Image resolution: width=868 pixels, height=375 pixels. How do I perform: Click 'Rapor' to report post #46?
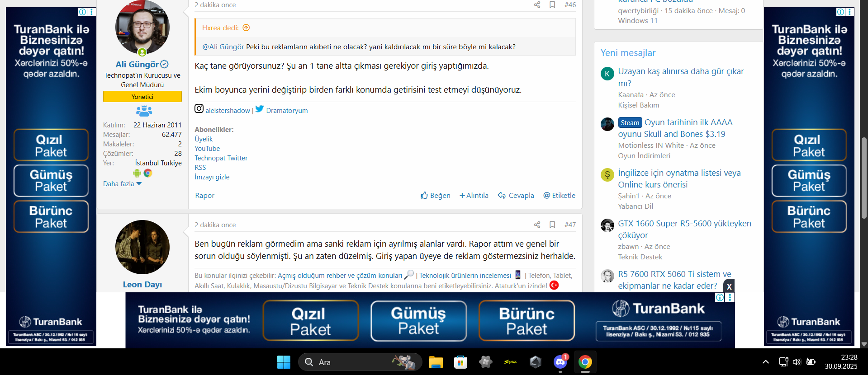(x=205, y=196)
